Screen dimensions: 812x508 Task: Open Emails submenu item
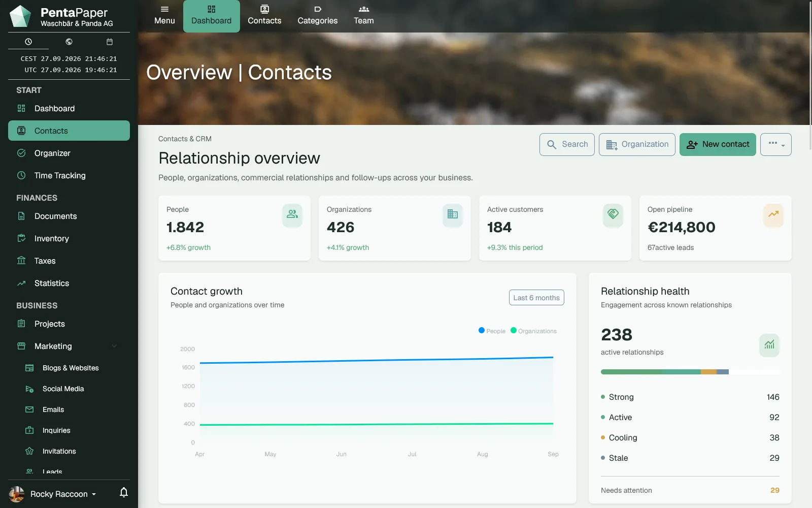click(73, 409)
